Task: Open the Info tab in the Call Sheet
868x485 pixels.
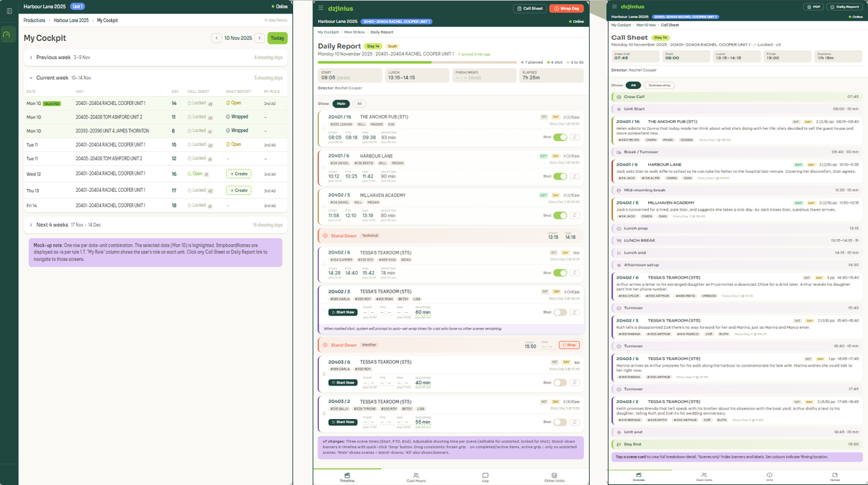Action: coord(769,477)
